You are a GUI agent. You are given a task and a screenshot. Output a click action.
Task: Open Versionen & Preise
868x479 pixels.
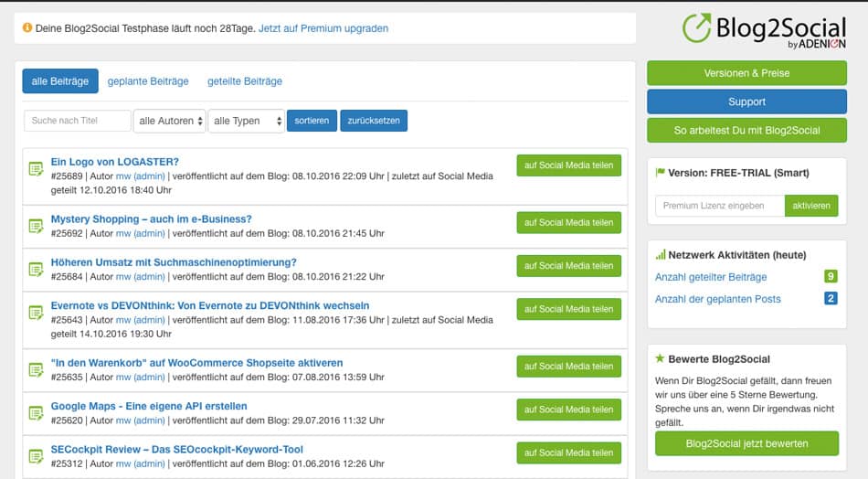(746, 73)
